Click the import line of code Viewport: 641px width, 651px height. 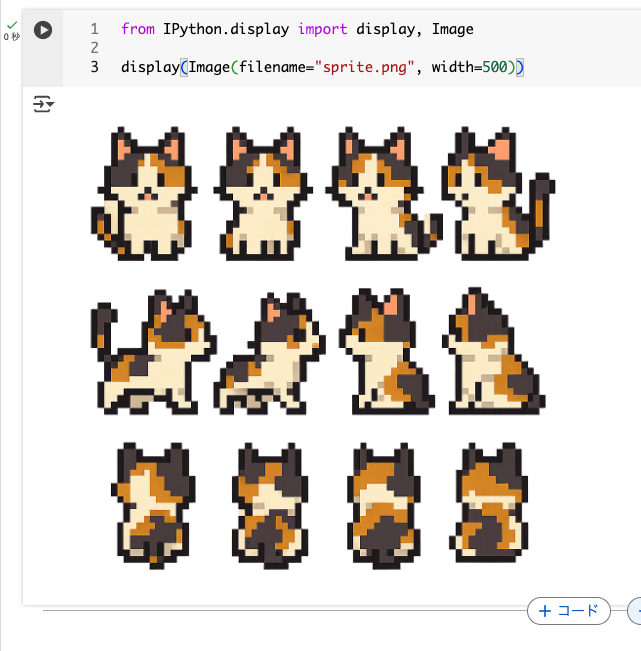pos(297,29)
